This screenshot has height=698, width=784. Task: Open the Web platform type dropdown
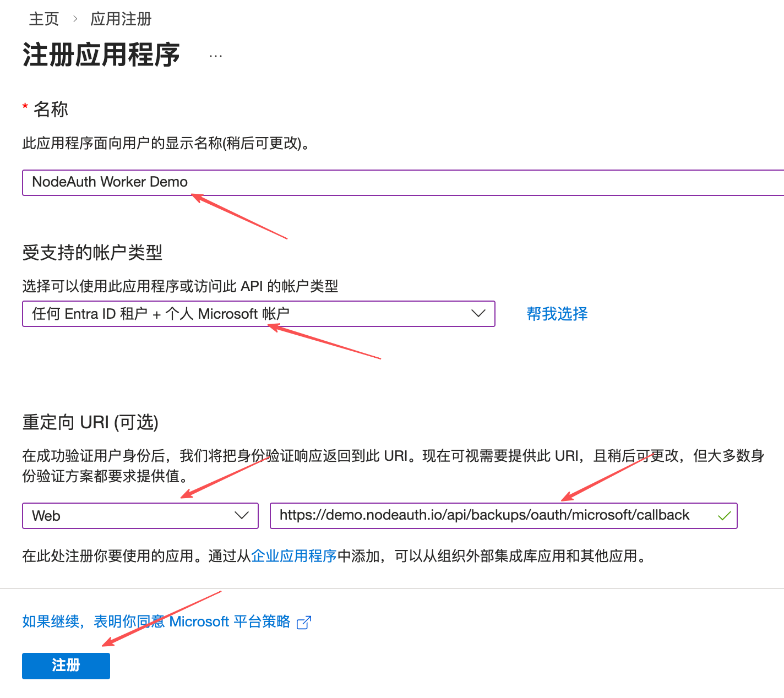(140, 516)
